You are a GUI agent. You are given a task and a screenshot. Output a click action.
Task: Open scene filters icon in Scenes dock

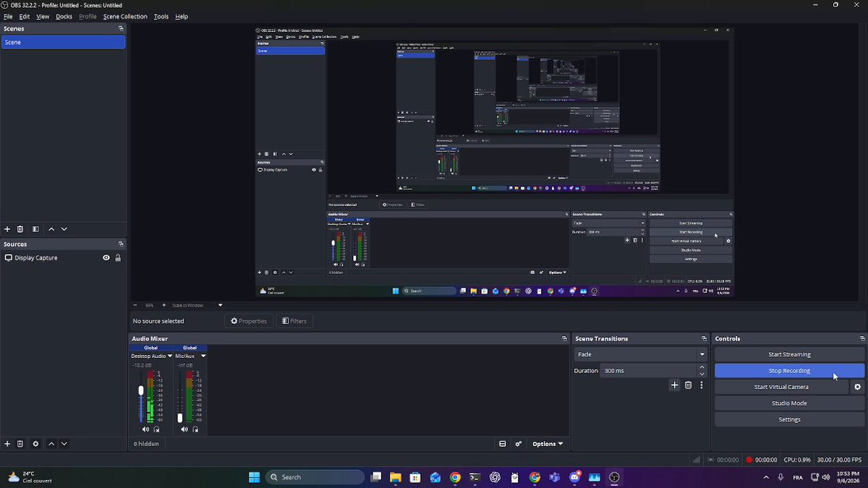pyautogui.click(x=35, y=229)
